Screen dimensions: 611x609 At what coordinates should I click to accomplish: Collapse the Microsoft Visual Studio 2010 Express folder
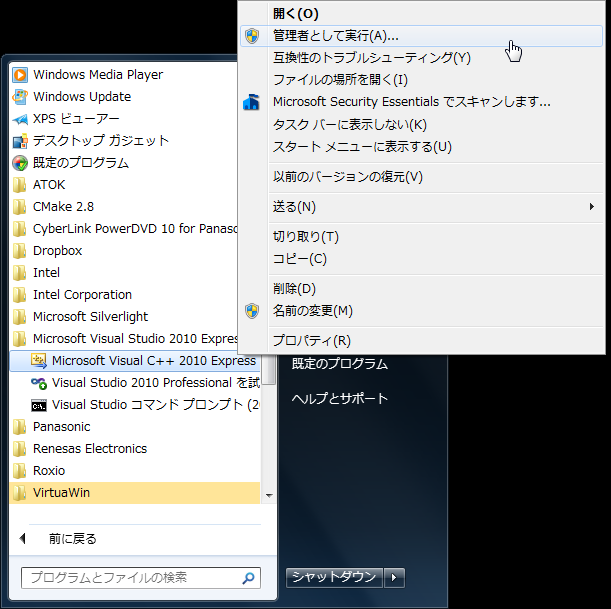click(x=123, y=339)
